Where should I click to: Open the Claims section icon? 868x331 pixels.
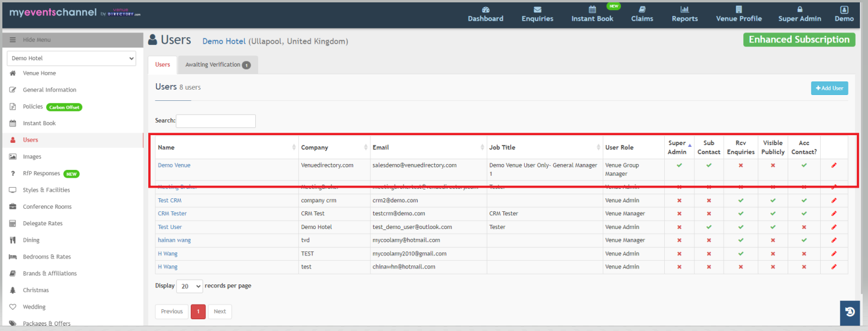642,9
